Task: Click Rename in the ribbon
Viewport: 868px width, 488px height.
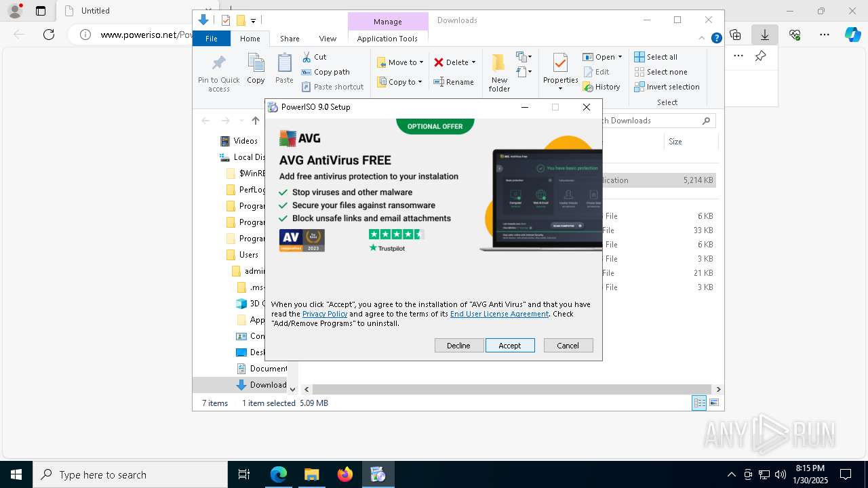Action: (x=454, y=82)
